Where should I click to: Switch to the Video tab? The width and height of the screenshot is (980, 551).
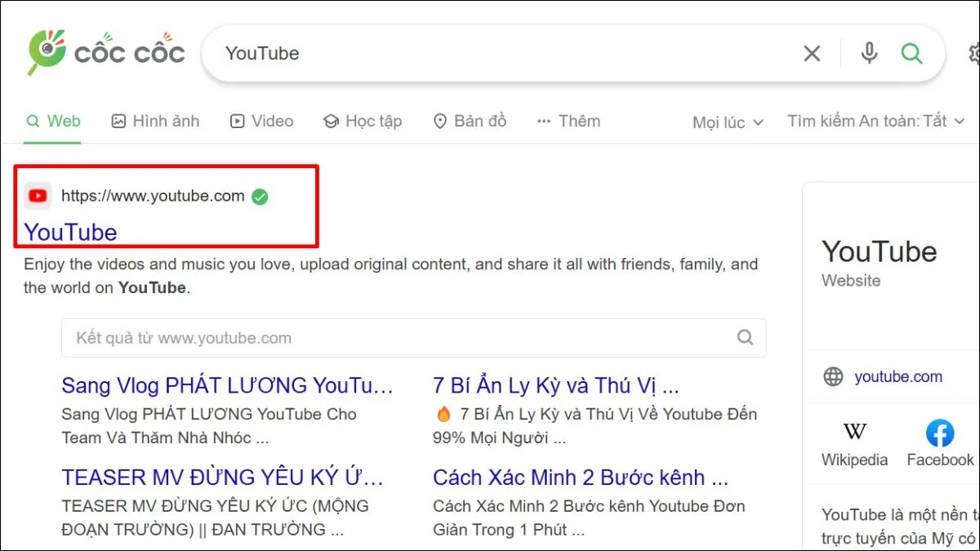[x=261, y=120]
